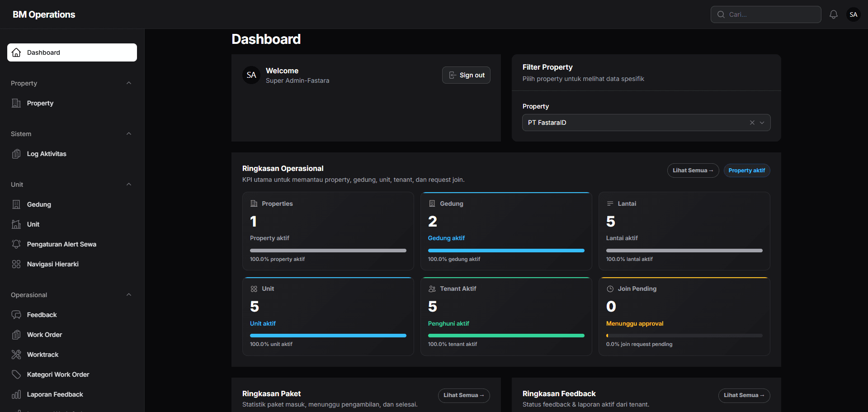The height and width of the screenshot is (412, 868).
Task: Click the Lantai KPI card heading
Action: 627,204
